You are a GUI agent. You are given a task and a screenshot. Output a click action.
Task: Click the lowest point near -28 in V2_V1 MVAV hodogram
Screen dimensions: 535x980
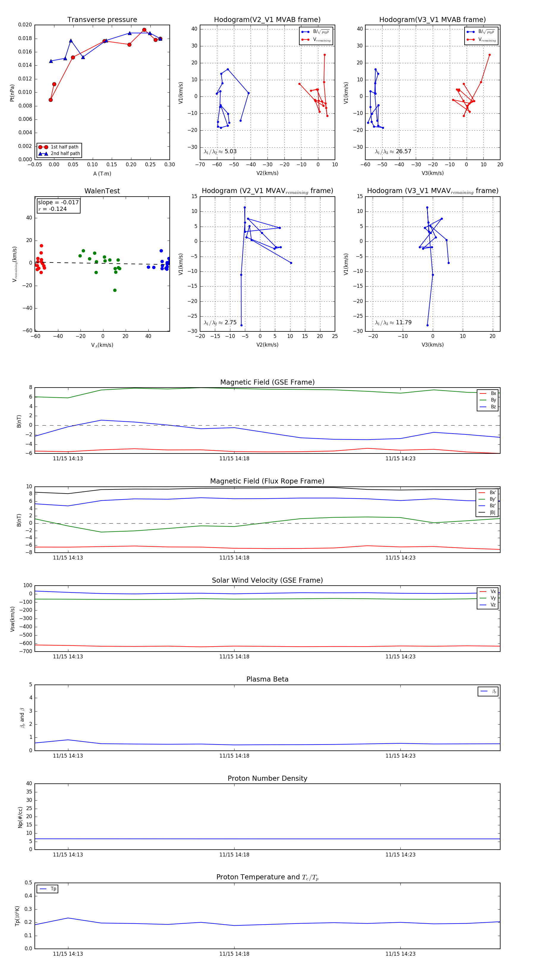241,325
